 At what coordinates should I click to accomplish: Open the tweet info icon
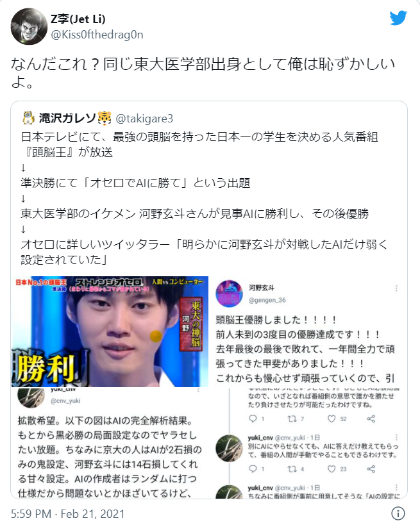[x=398, y=513]
